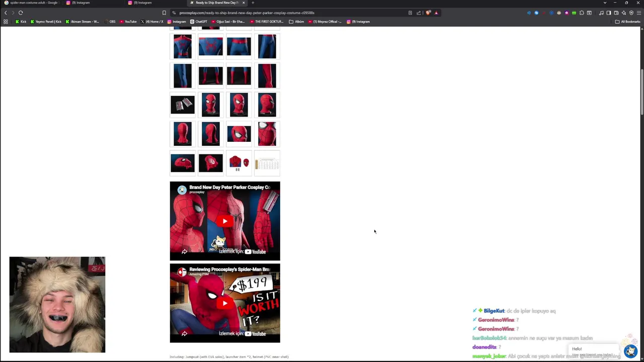Viewport: 644px width, 362px height.
Task: Open Reviewing Procosplay's Spider-Man video title
Action: click(229, 269)
